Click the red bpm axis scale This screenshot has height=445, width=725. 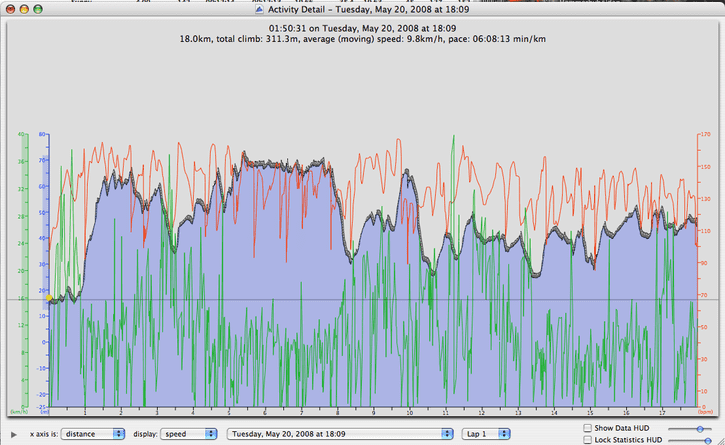(x=704, y=272)
